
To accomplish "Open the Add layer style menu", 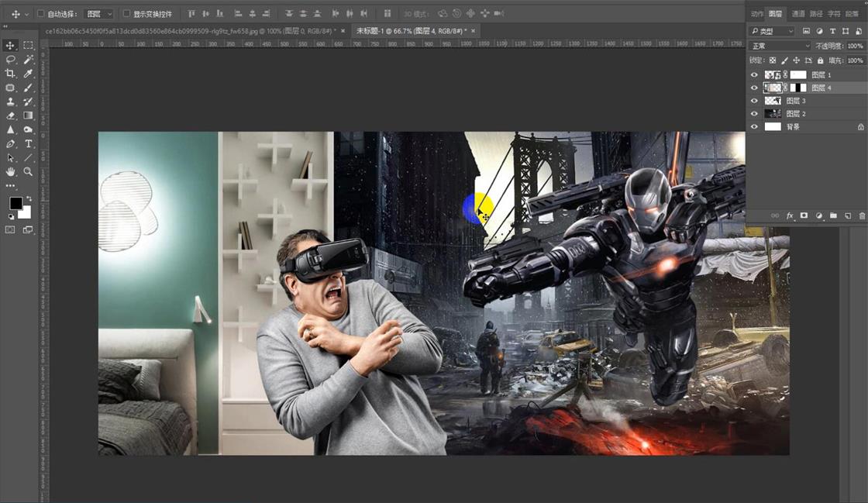I will [x=790, y=215].
